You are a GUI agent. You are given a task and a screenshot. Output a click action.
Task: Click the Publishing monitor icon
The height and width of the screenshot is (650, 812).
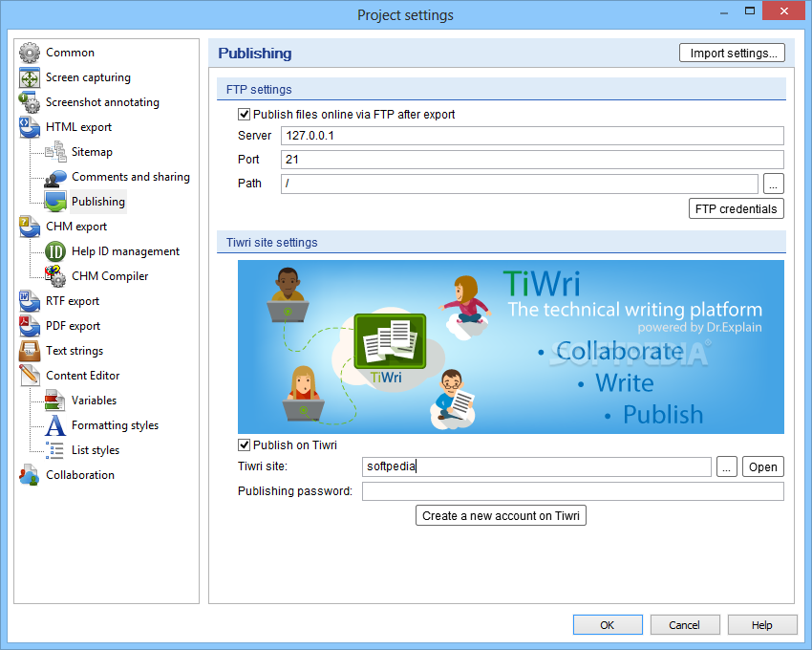click(x=55, y=202)
